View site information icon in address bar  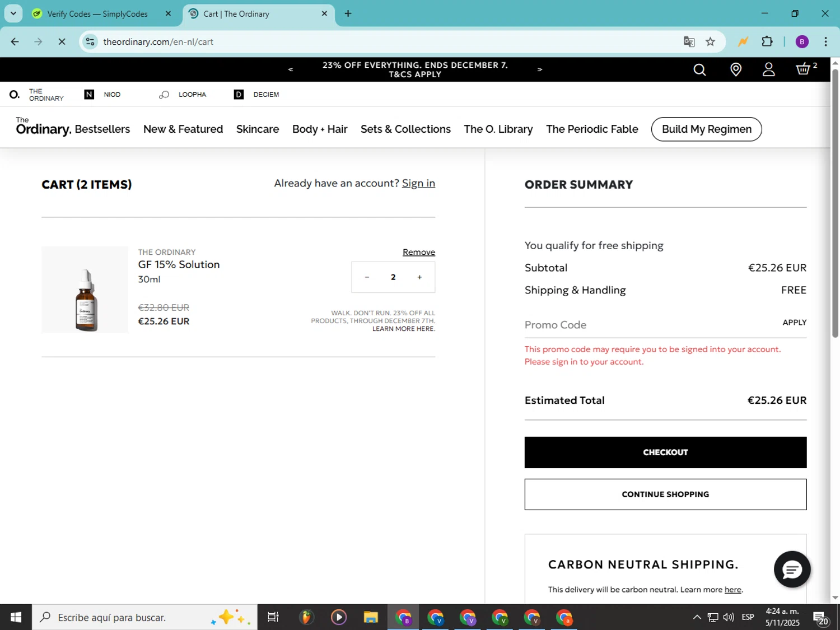(x=90, y=41)
